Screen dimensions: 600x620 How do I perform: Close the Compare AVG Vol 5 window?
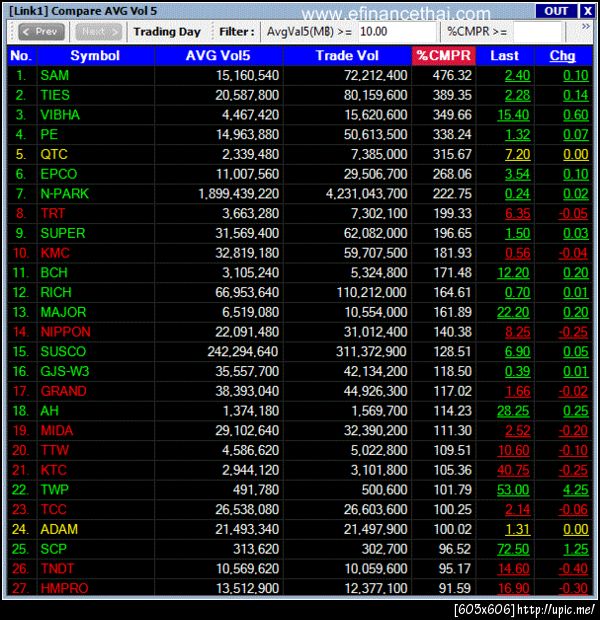(587, 11)
